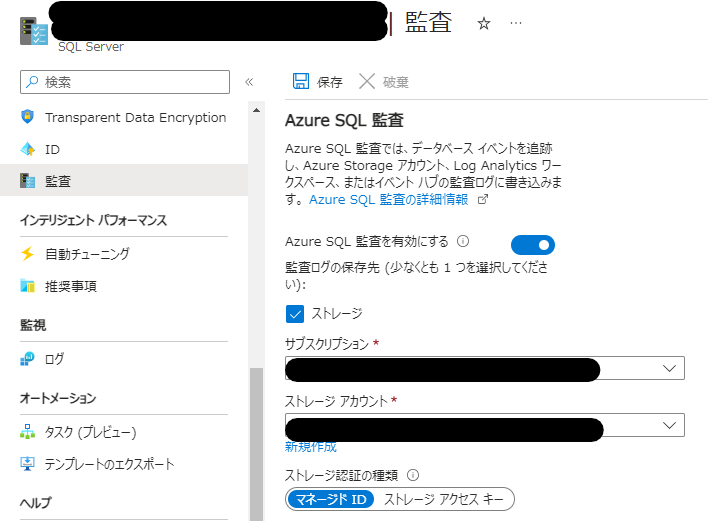Click the Azure SQL 監査 heading
Screen dimensions: 708x521
[x=344, y=121]
